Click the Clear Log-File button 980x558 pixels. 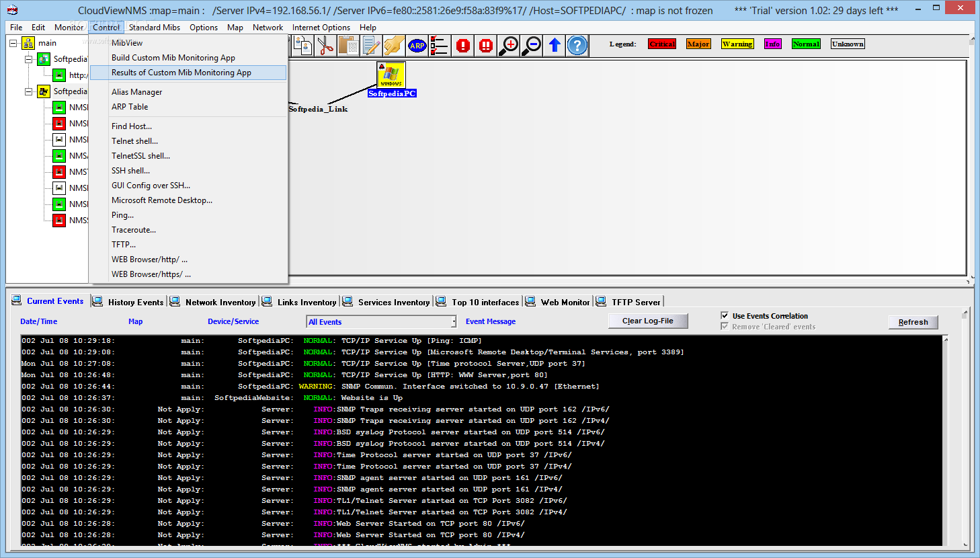pos(648,321)
